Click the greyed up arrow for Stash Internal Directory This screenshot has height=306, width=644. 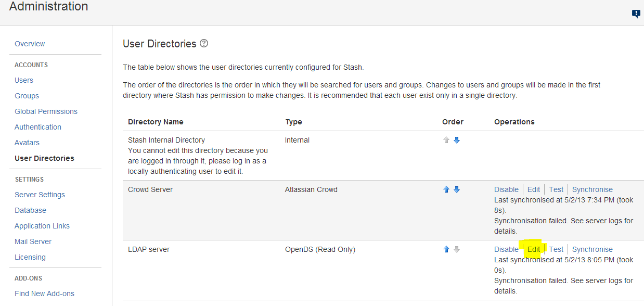pyautogui.click(x=446, y=140)
